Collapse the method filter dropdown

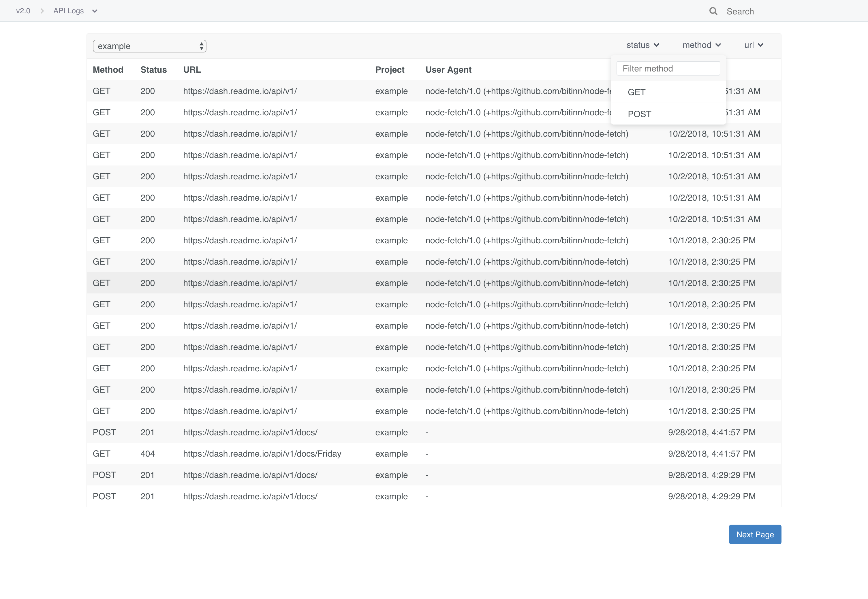tap(701, 45)
